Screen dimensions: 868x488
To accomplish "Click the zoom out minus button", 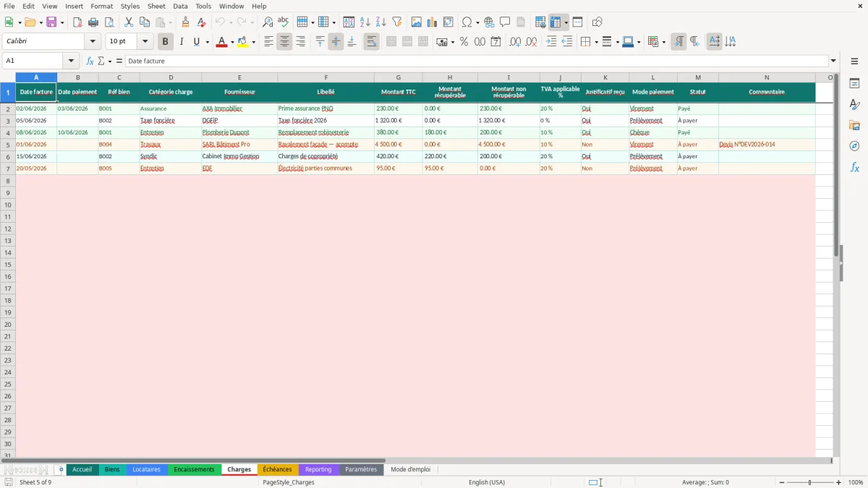I will [x=782, y=482].
